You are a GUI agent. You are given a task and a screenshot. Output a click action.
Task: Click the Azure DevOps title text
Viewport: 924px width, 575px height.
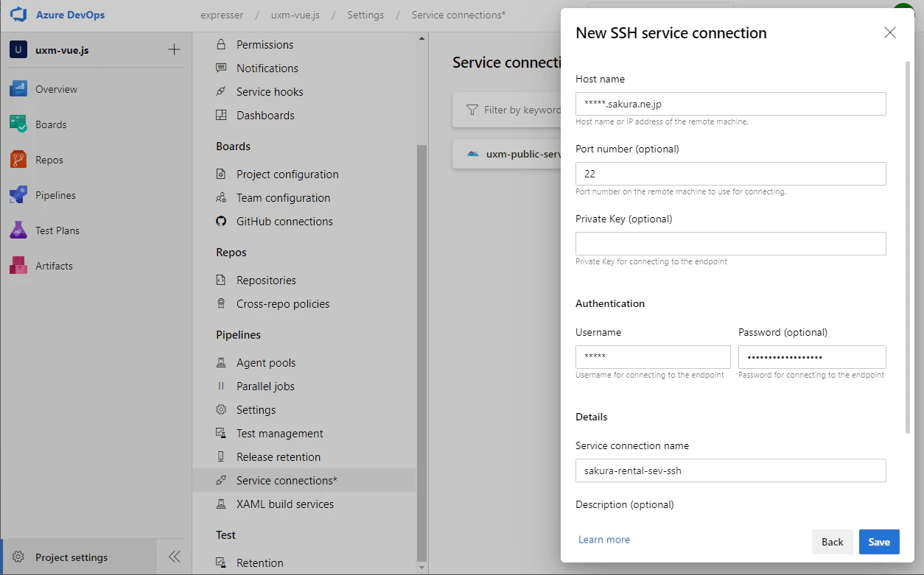click(x=70, y=15)
